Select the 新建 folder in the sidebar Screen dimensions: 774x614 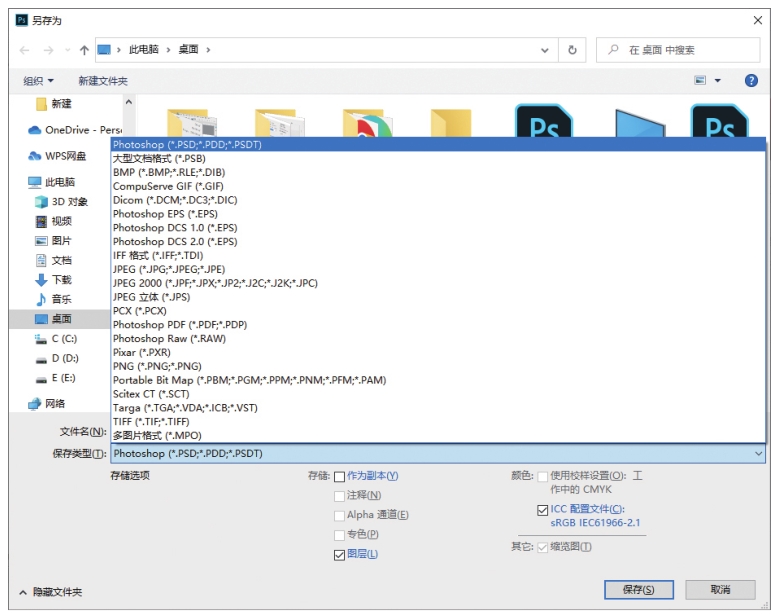pos(54,104)
